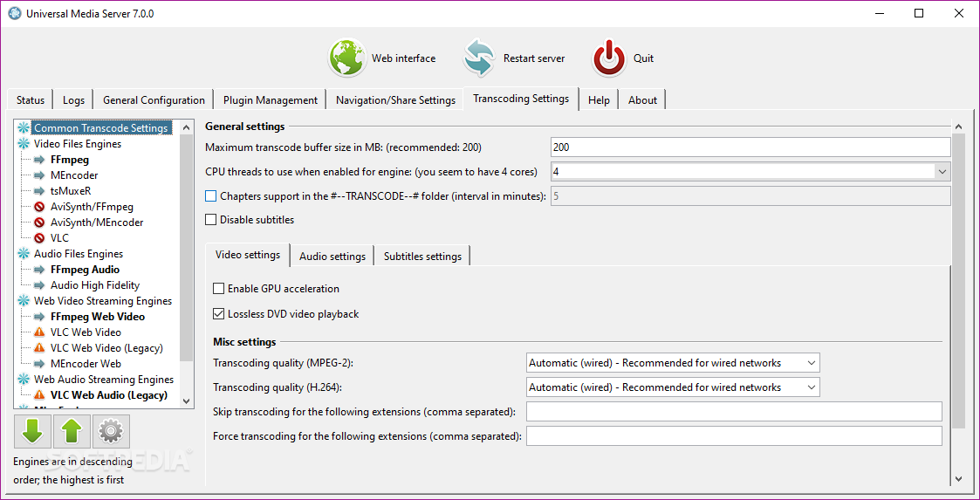Viewport: 980px width, 500px height.
Task: Switch to Audio settings sub-tab
Action: (332, 257)
